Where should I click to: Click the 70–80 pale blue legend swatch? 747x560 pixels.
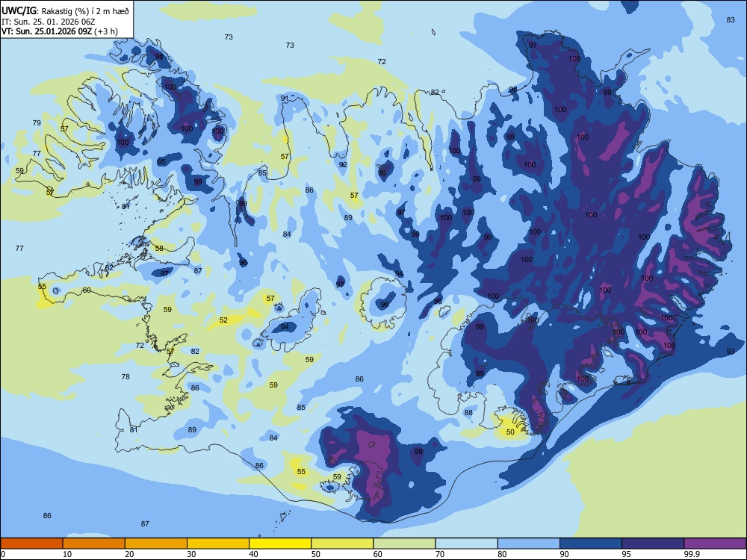[466, 544]
